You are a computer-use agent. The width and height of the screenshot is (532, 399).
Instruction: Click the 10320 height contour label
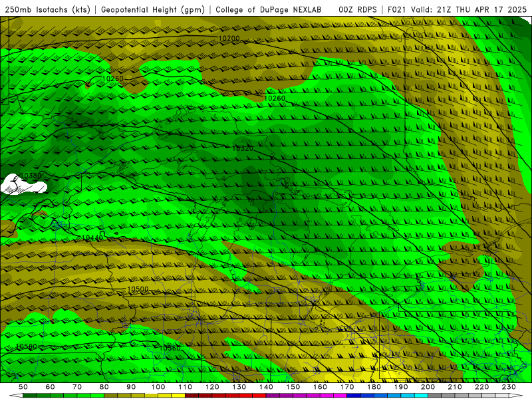pos(243,148)
